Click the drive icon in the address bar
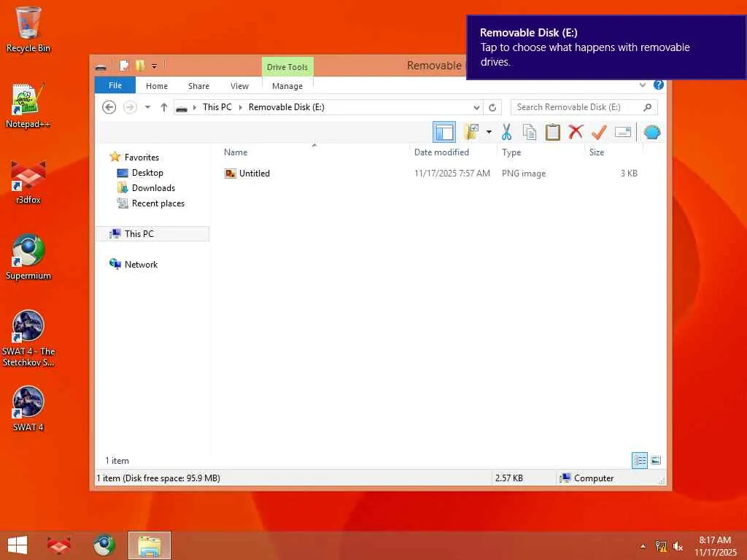The width and height of the screenshot is (747, 560). pyautogui.click(x=182, y=108)
